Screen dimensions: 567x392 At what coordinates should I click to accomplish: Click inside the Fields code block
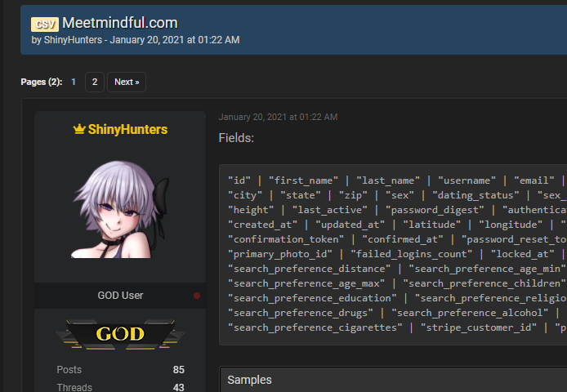pyautogui.click(x=392, y=253)
